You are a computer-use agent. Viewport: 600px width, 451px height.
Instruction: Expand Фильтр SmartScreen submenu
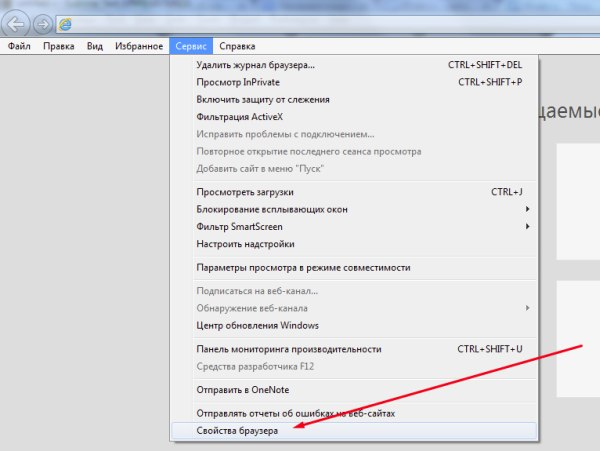pyautogui.click(x=240, y=227)
